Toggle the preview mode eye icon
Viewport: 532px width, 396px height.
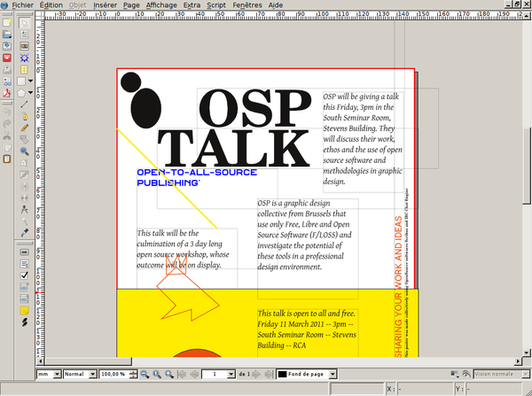466,374
